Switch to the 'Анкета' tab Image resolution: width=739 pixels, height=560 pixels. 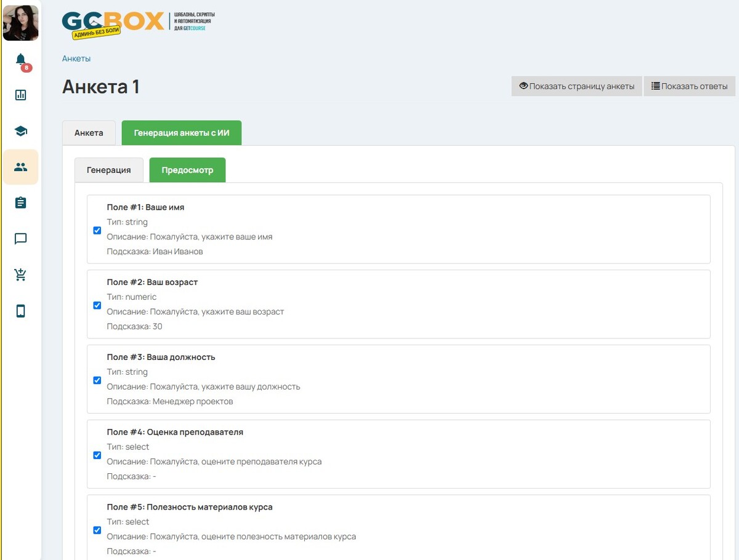(x=89, y=133)
